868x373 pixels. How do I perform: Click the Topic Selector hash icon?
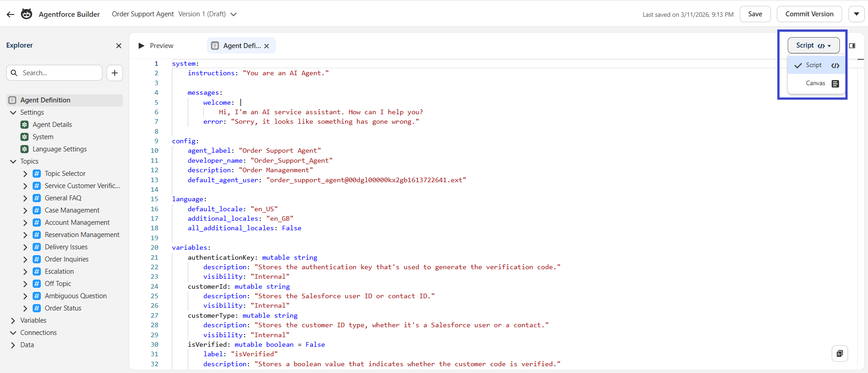click(x=37, y=174)
